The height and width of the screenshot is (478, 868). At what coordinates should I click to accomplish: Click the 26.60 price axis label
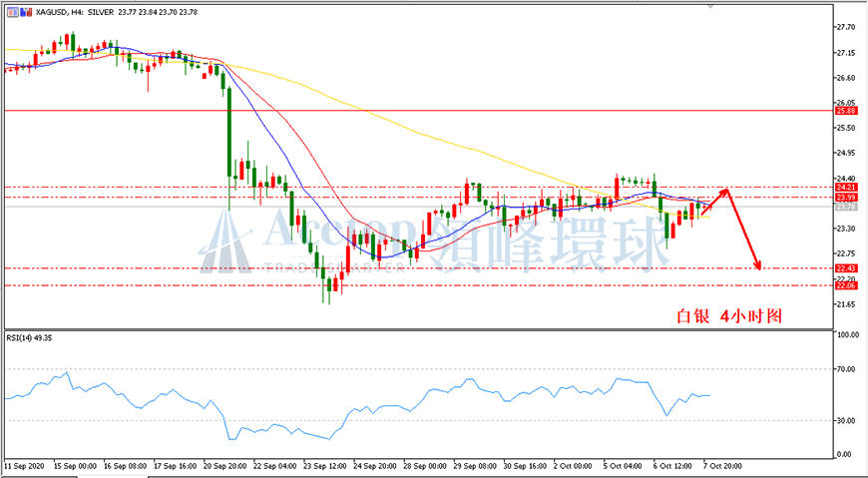(x=847, y=78)
